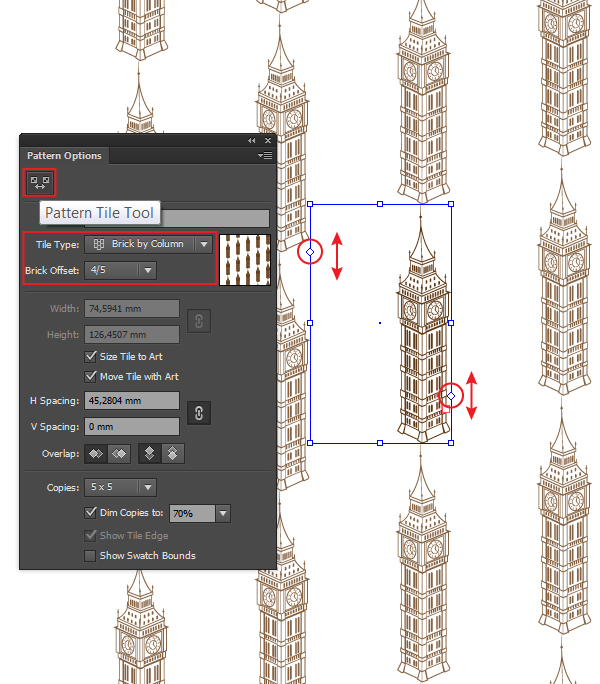The height and width of the screenshot is (684, 600).
Task: Click the left brick offset diamond handle
Action: pyautogui.click(x=310, y=252)
